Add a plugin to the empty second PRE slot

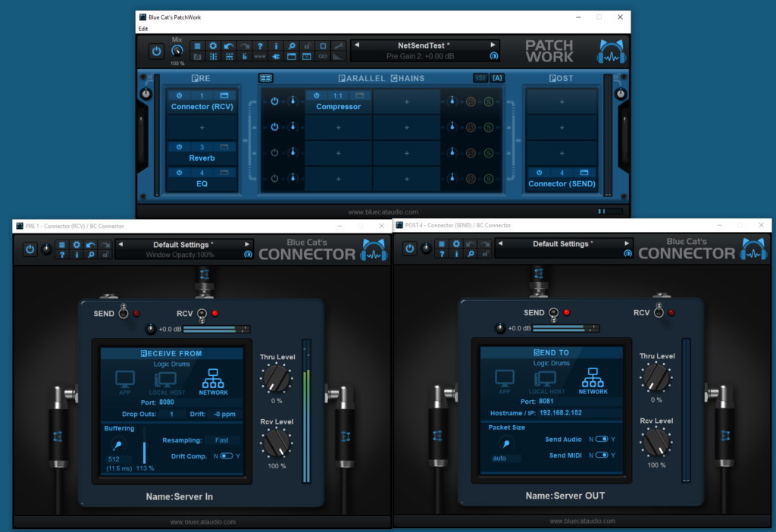[x=202, y=127]
